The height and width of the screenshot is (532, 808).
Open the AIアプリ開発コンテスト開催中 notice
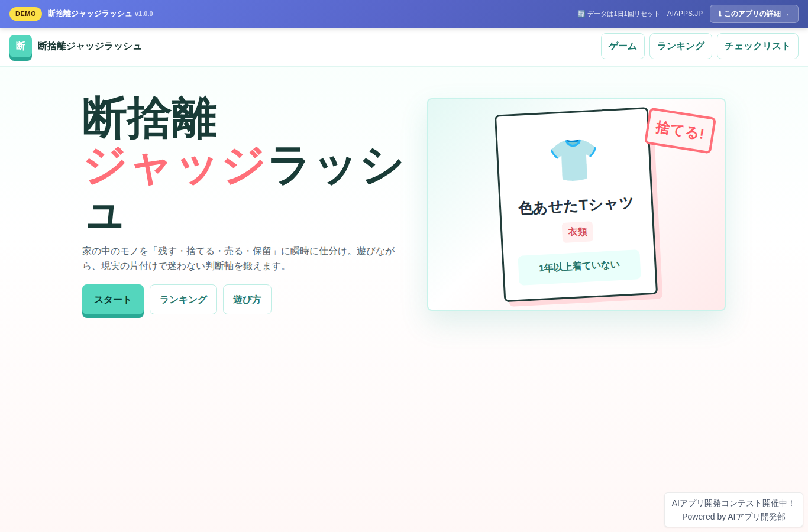point(733,503)
